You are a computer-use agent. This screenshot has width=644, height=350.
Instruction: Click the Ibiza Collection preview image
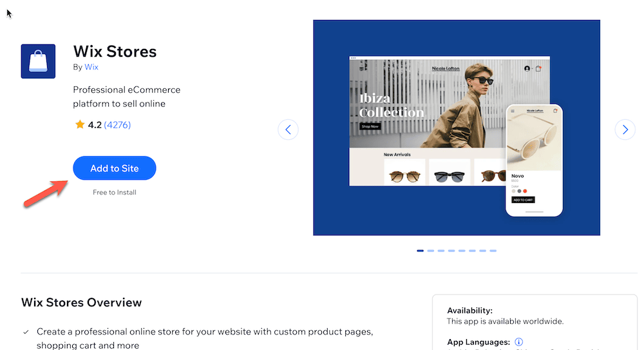(x=457, y=128)
